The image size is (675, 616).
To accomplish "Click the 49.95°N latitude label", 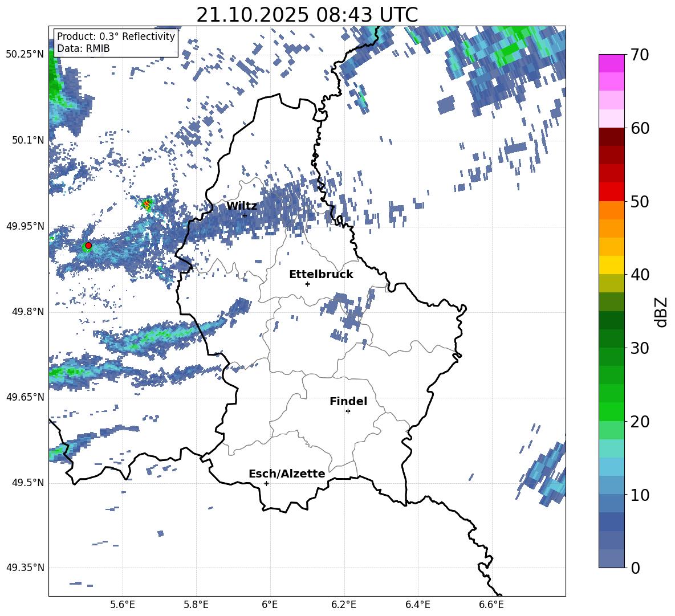I will point(25,226).
